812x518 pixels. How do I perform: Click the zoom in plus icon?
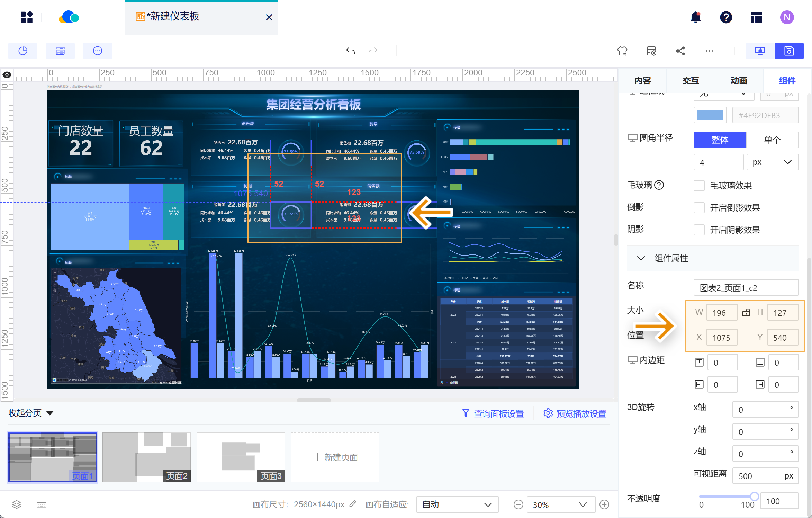604,504
